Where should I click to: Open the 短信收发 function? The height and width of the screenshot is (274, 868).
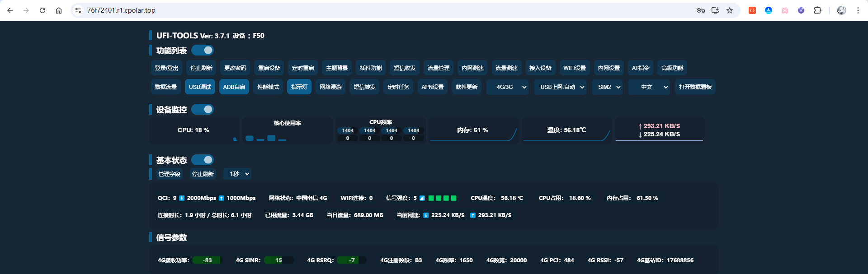click(405, 68)
